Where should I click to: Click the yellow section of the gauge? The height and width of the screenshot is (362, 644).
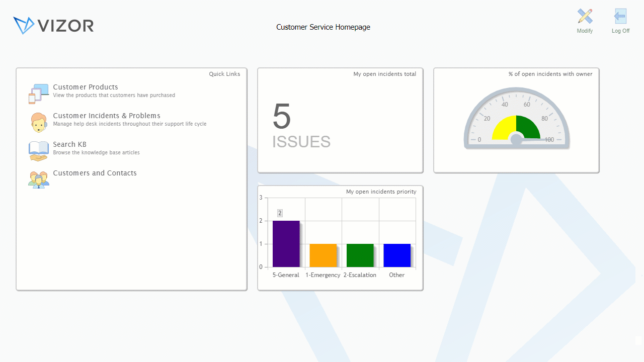coord(504,128)
